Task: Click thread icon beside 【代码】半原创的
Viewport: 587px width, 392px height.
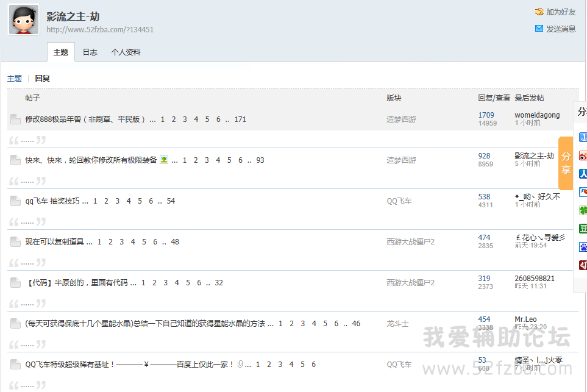Action: point(15,283)
